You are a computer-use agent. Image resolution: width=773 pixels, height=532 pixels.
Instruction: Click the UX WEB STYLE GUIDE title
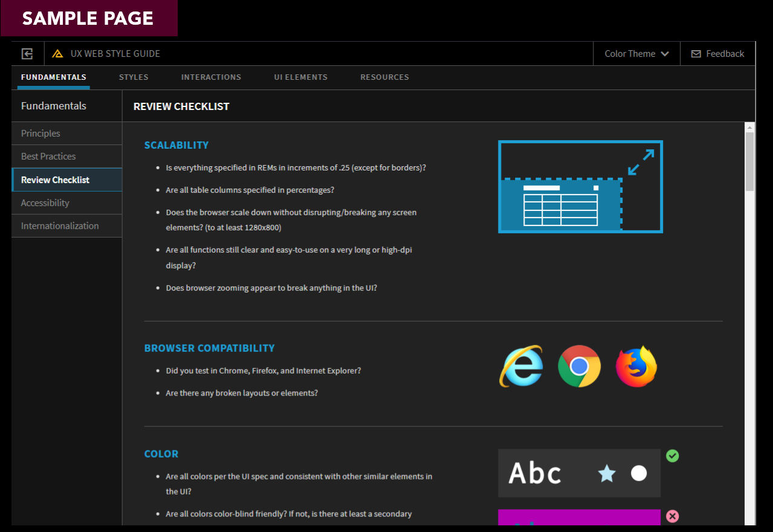[x=115, y=54]
